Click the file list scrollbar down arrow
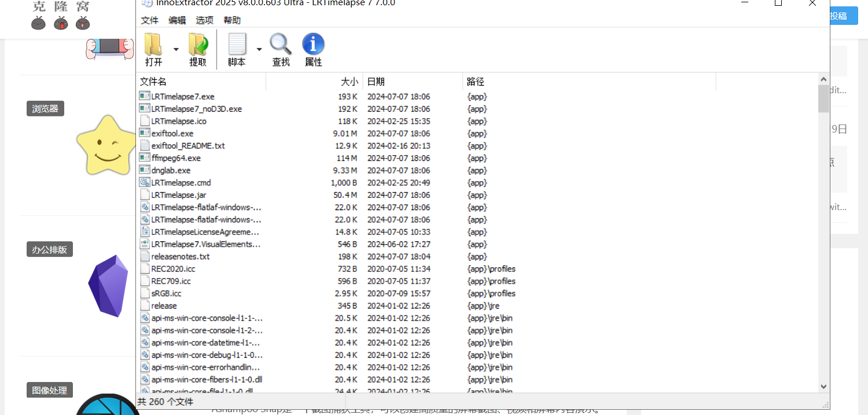Viewport: 868px width, 415px height. (823, 387)
